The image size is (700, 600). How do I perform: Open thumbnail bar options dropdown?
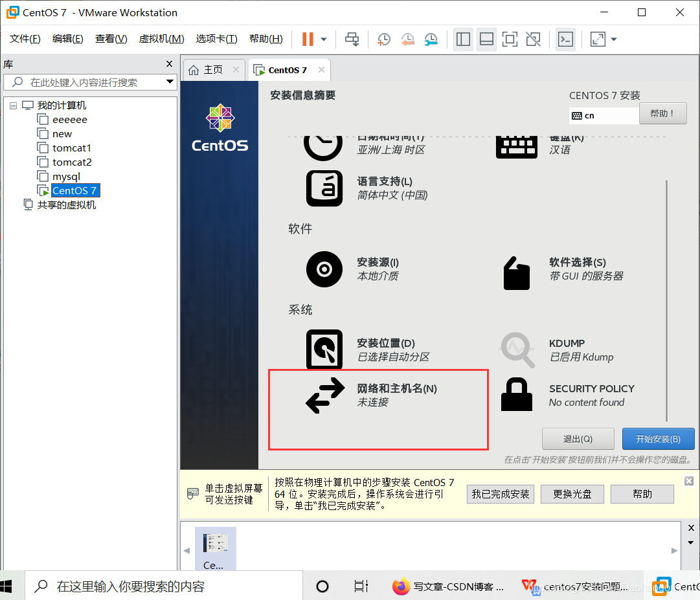[691, 542]
